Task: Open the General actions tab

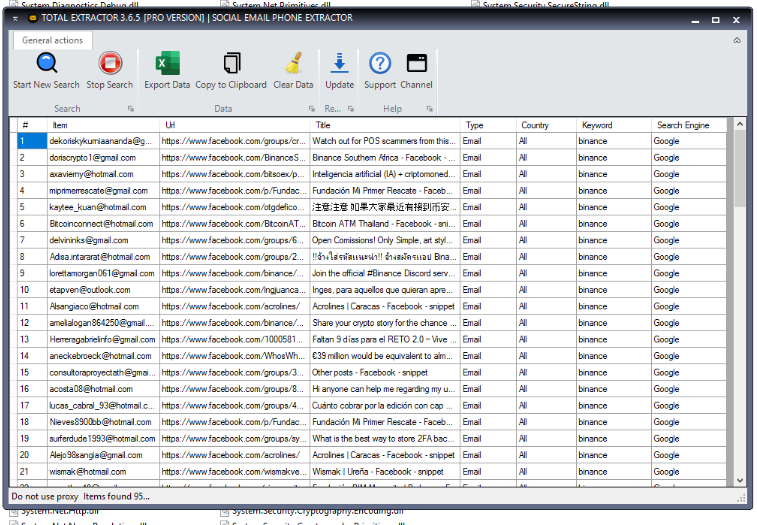Action: (x=52, y=40)
